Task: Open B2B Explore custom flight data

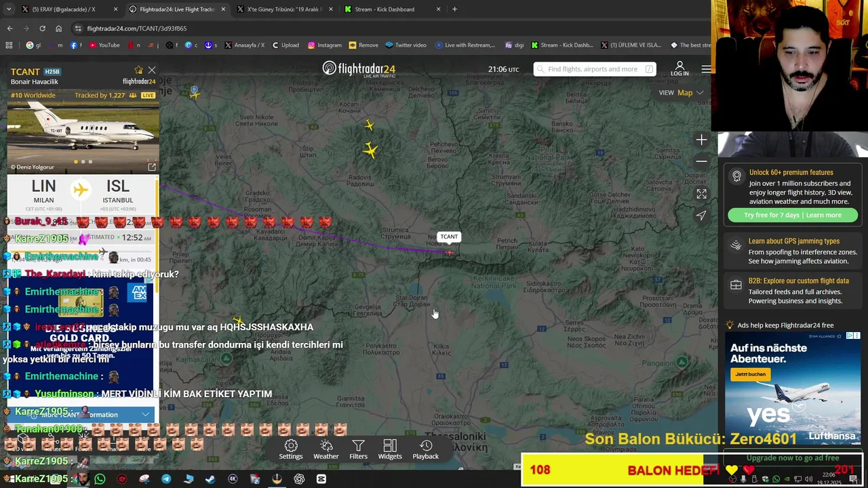Action: point(793,291)
